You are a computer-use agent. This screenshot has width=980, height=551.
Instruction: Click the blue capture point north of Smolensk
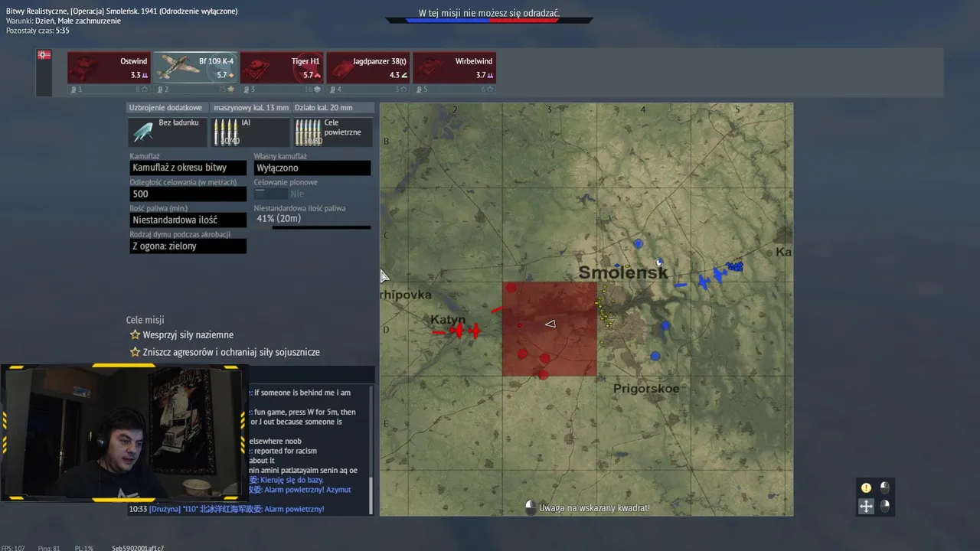click(639, 243)
